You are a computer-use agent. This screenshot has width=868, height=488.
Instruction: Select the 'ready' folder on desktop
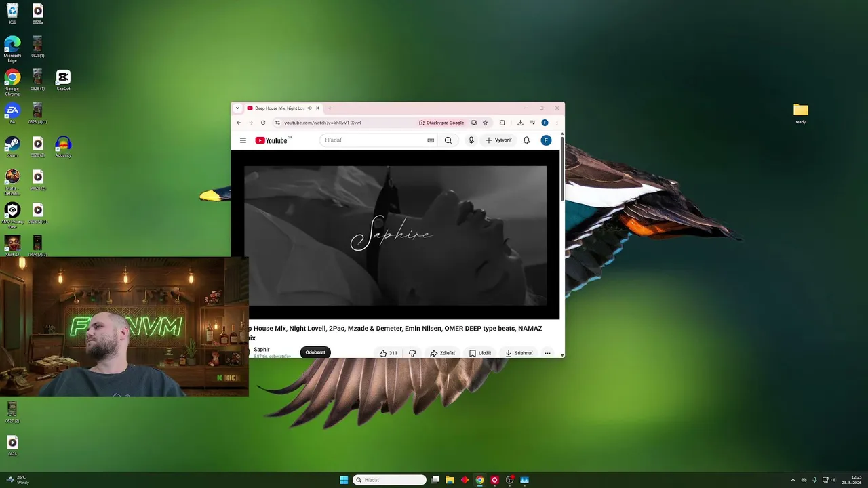[801, 113]
